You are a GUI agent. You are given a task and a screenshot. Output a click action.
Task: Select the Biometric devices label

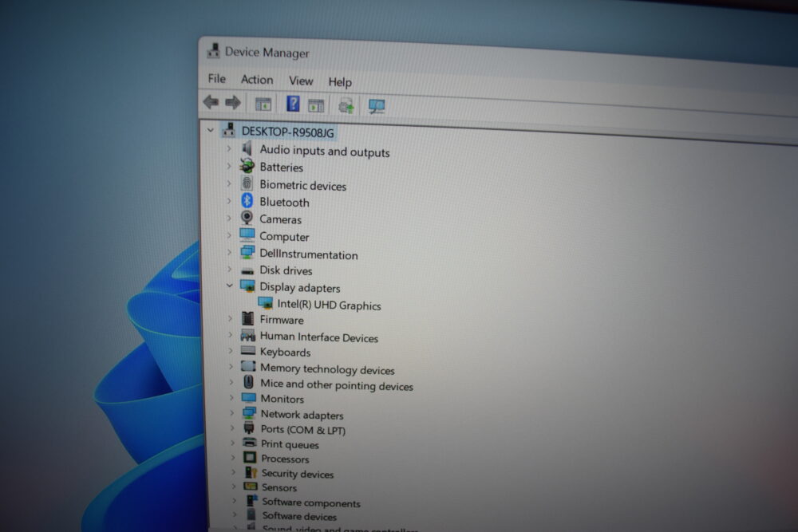click(x=302, y=185)
